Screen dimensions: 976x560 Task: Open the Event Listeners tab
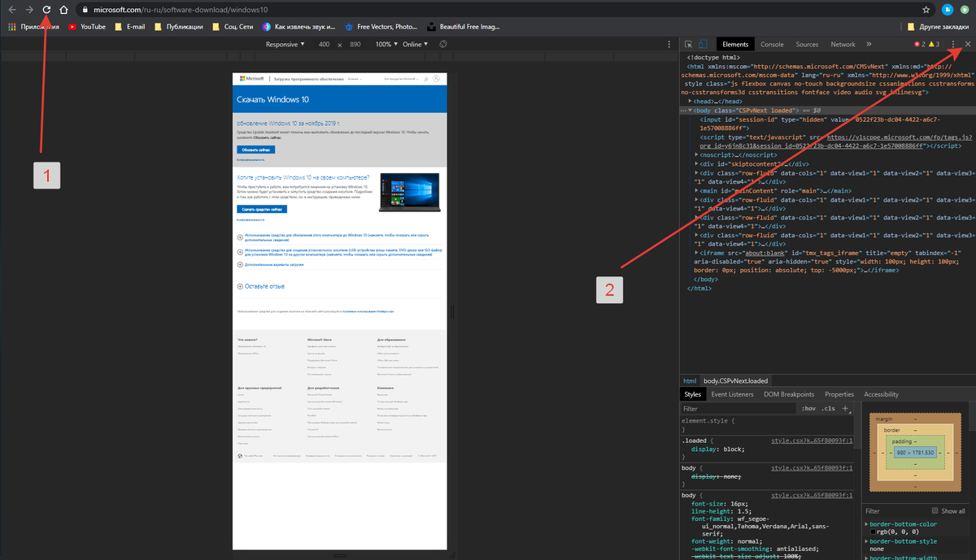731,394
